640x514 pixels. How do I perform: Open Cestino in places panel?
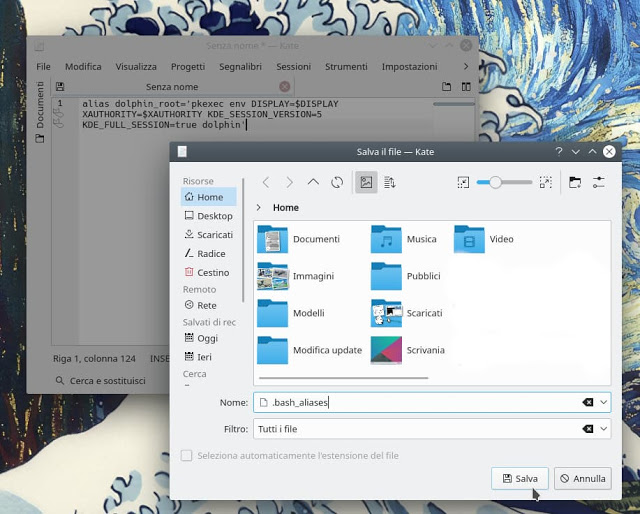click(x=209, y=272)
